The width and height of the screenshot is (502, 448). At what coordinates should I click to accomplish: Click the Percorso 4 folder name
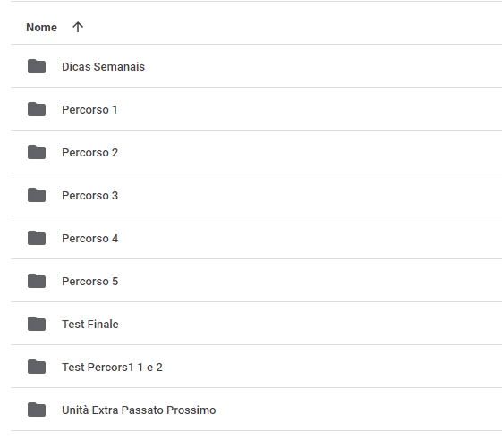tap(90, 239)
